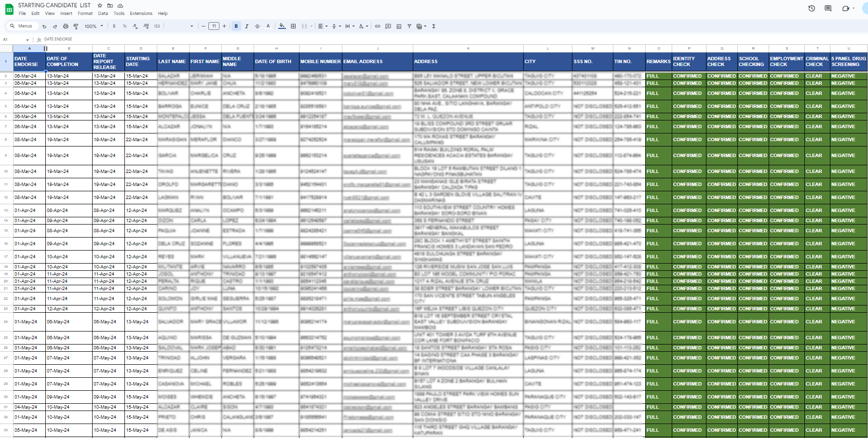This screenshot has height=438, width=868.
Task: Open the Insert menu
Action: click(66, 13)
